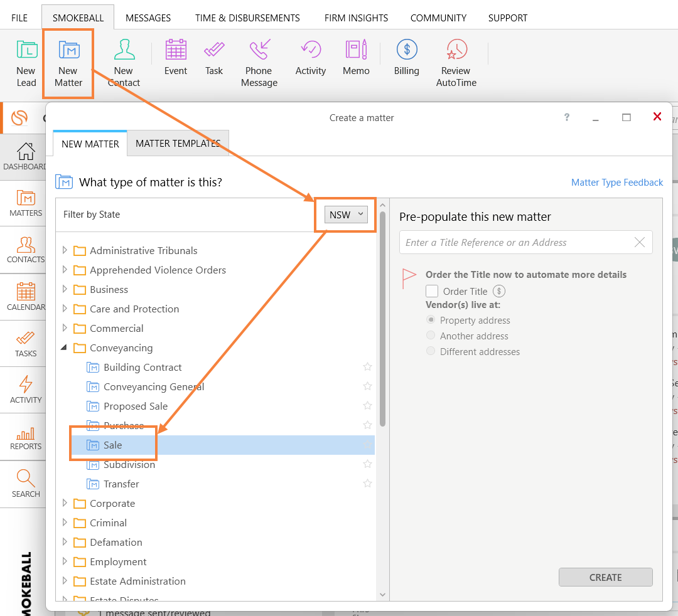This screenshot has height=616, width=678.
Task: Click the CREATE button
Action: coord(605,577)
